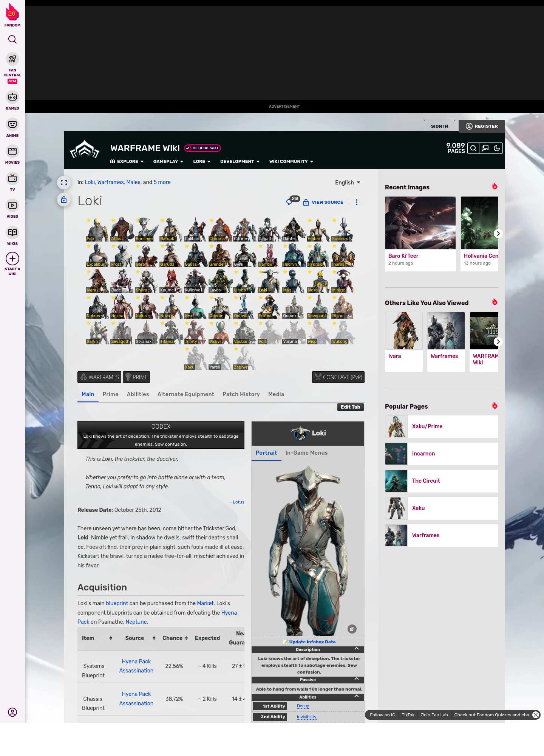
Task: Open the Wikis book icon
Action: coord(12,232)
